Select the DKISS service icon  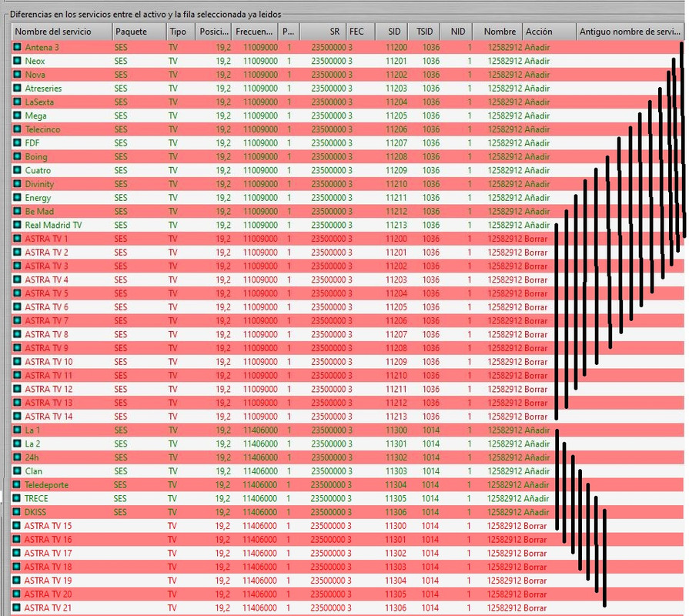(x=17, y=512)
